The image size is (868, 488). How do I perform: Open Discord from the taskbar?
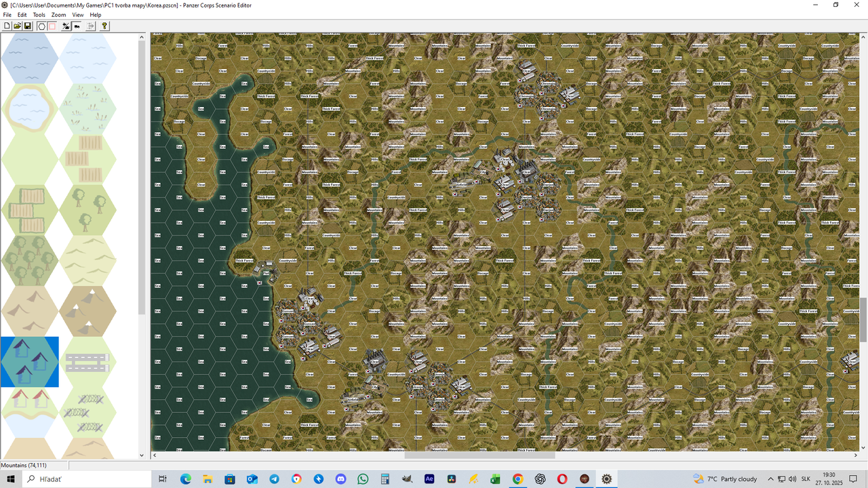[340, 479]
